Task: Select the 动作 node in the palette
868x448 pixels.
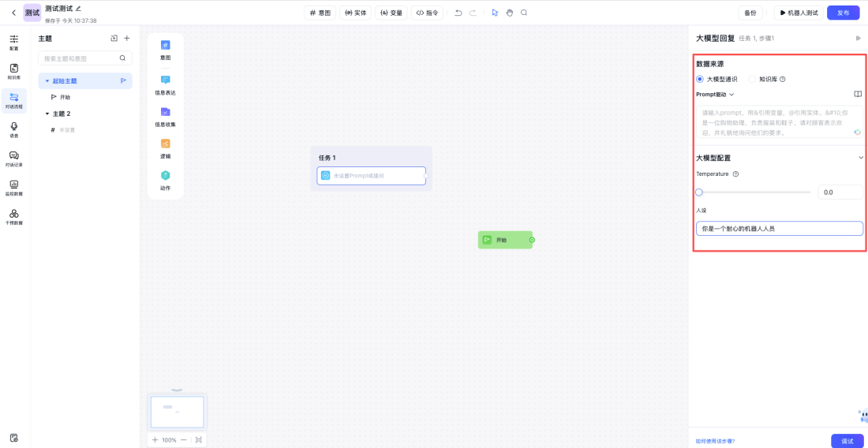Action: [x=166, y=180]
